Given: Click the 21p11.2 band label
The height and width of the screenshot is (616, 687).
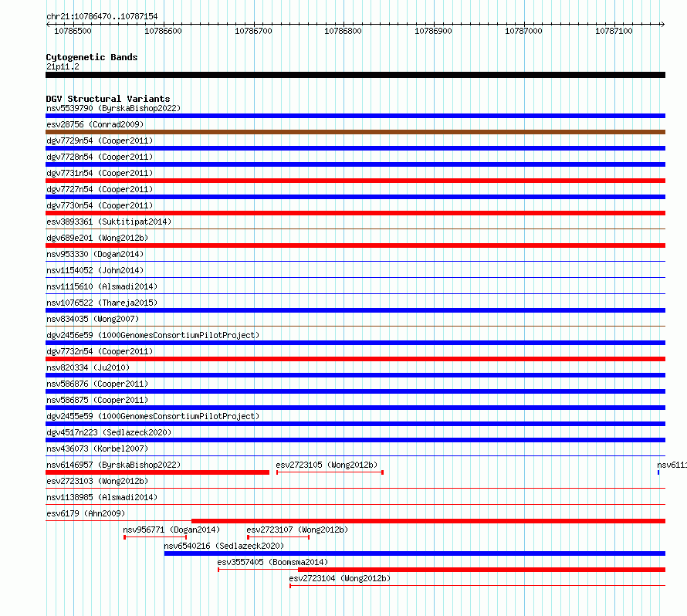Looking at the screenshot, I should point(63,66).
